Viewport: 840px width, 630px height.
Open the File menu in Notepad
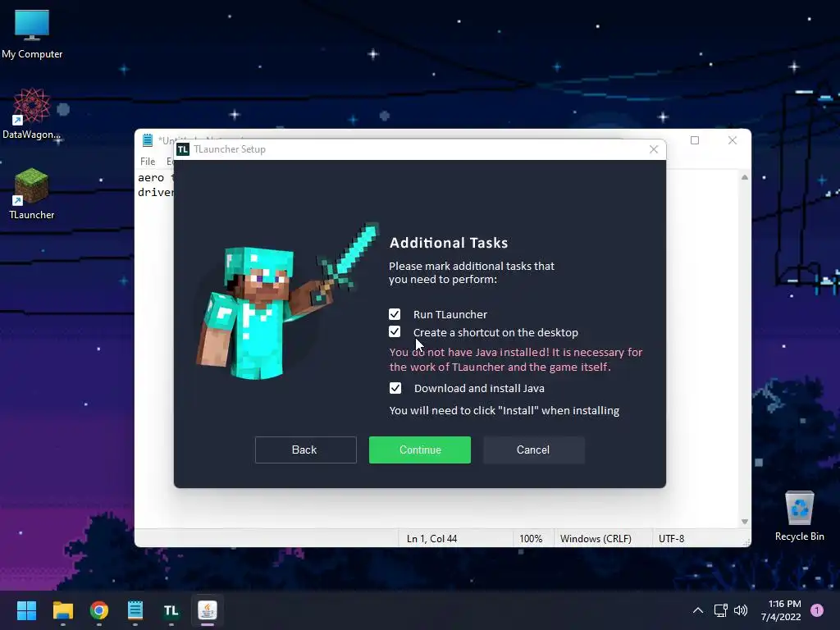point(148,162)
